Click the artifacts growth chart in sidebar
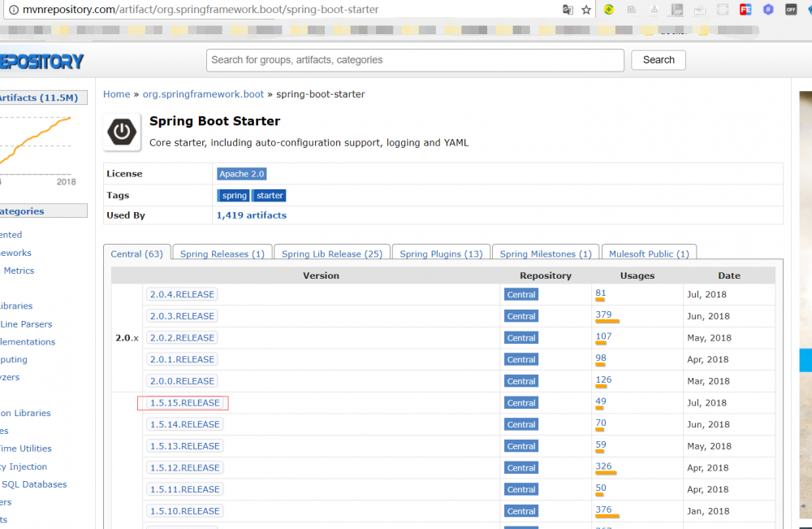The width and height of the screenshot is (812, 529). point(37,145)
